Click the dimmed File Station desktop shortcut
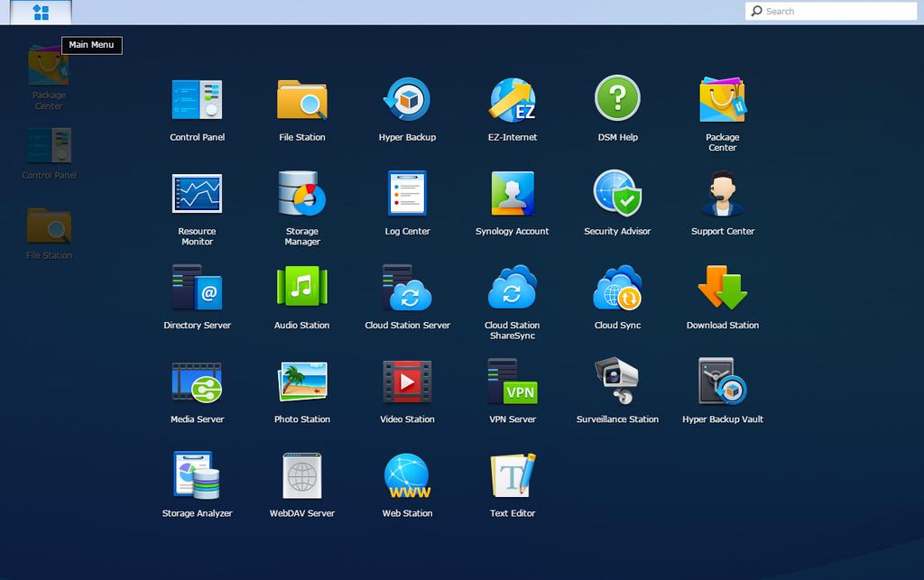 tap(49, 234)
